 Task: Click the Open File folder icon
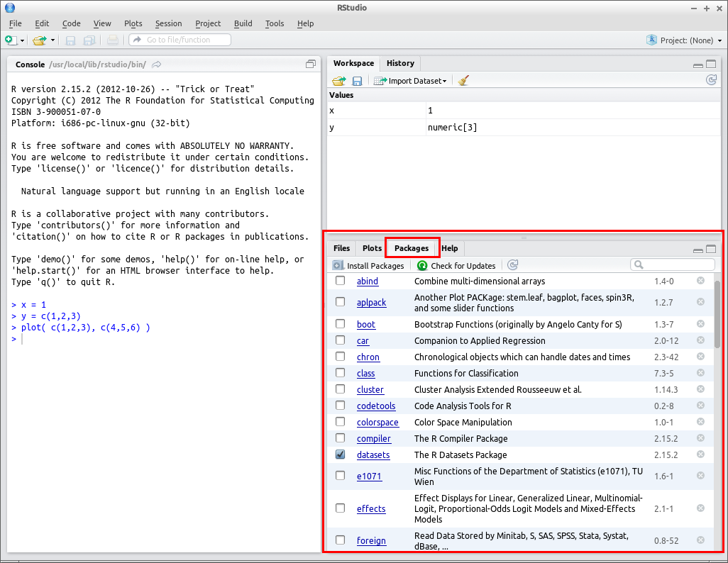click(40, 40)
